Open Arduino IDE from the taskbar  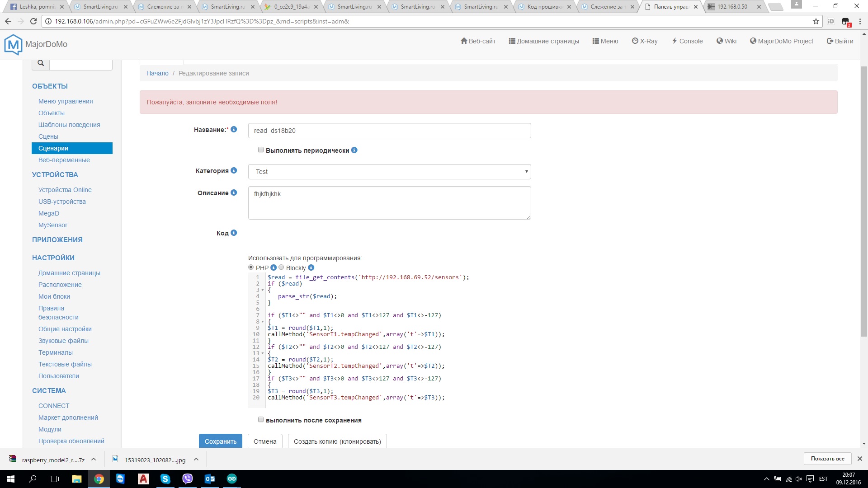click(232, 479)
